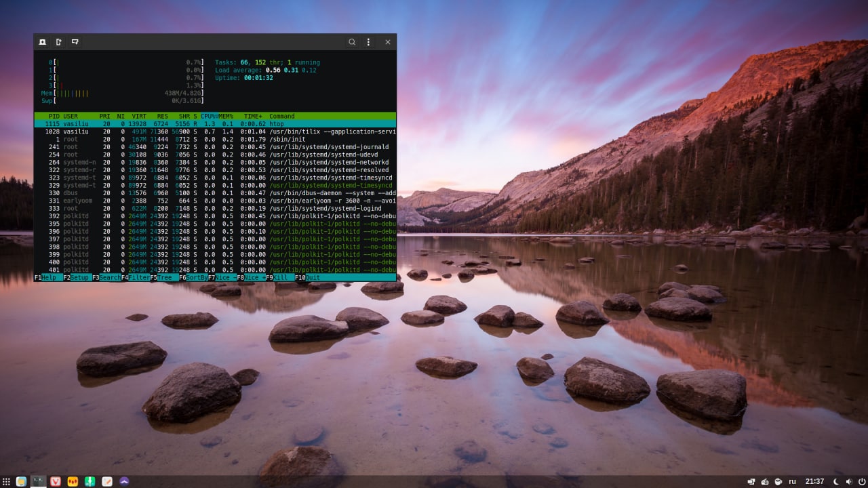Sort by MEM% column header
This screenshot has height=488, width=868.
coord(225,116)
